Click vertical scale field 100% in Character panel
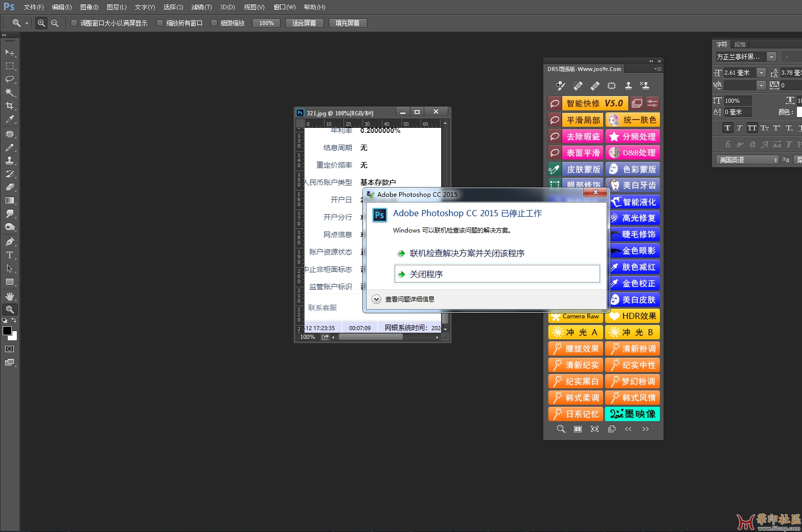 738,101
